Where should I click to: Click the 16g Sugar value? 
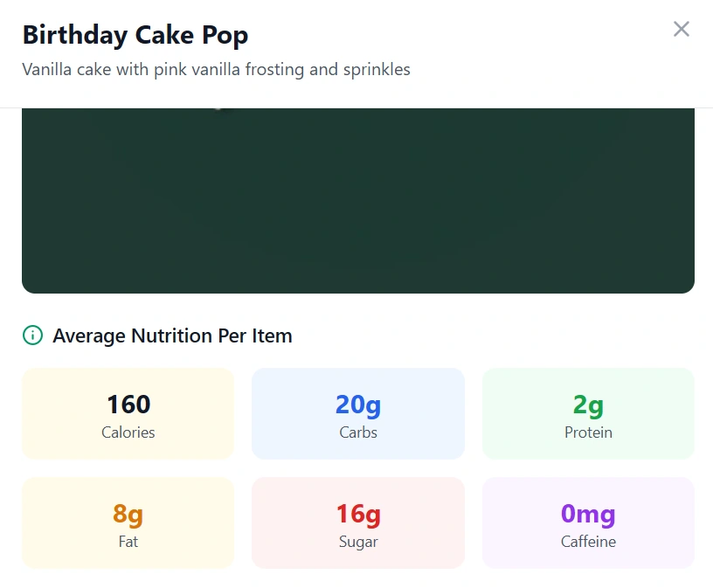coord(357,514)
